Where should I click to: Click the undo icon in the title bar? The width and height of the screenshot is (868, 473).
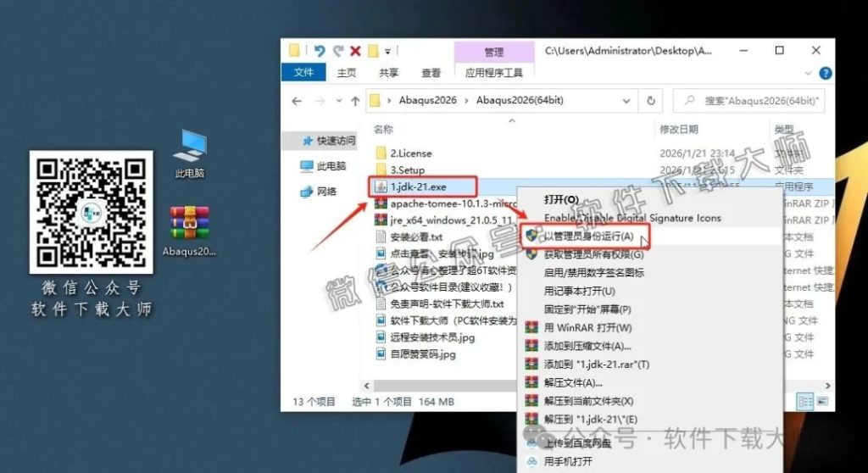click(x=320, y=51)
